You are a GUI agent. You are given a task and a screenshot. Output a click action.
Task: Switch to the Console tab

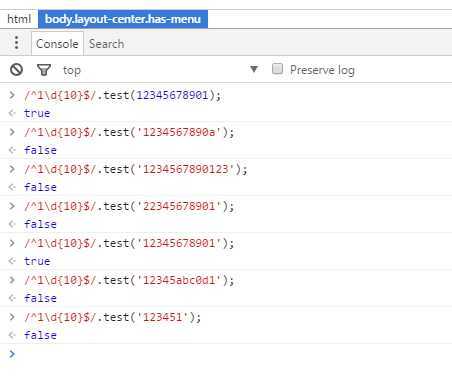pos(57,44)
